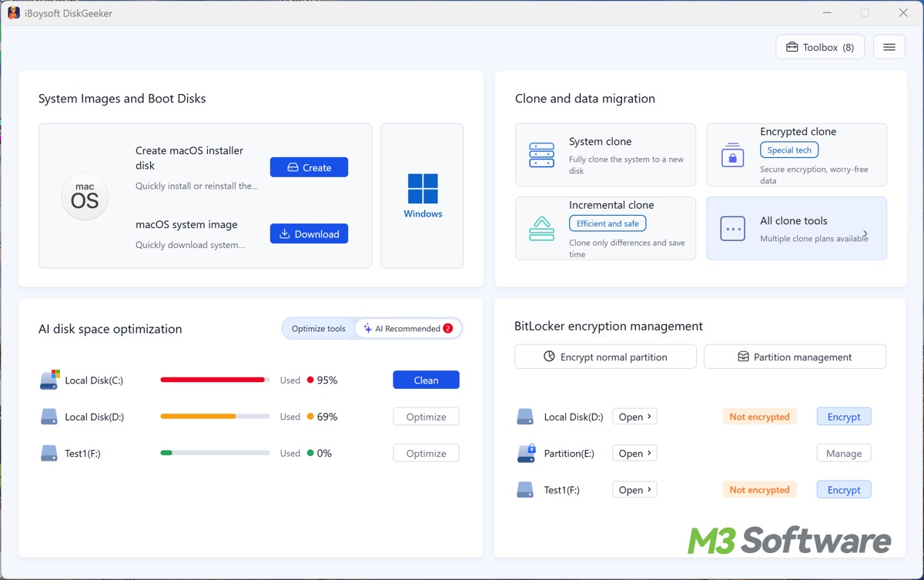Select the Windows logo tile

click(423, 196)
